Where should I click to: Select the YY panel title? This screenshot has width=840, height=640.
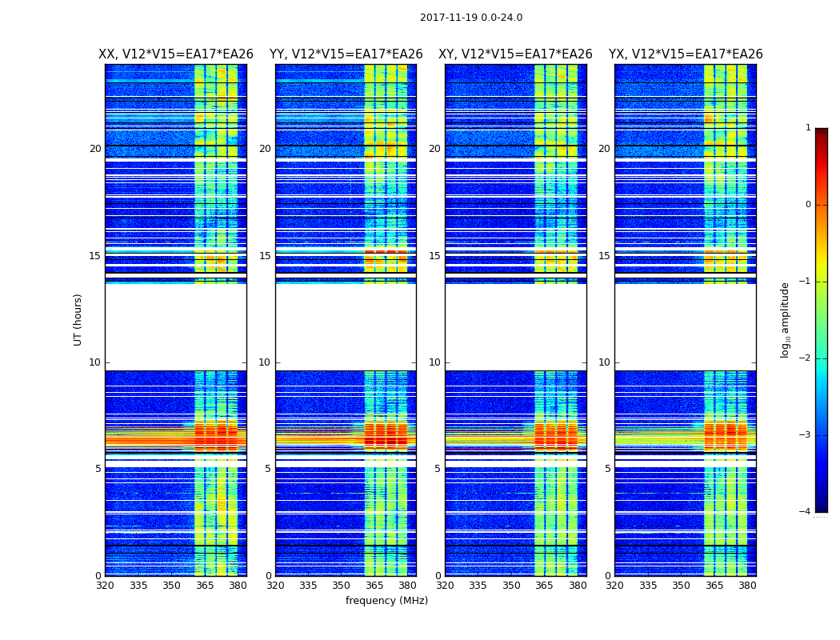pyautogui.click(x=346, y=54)
